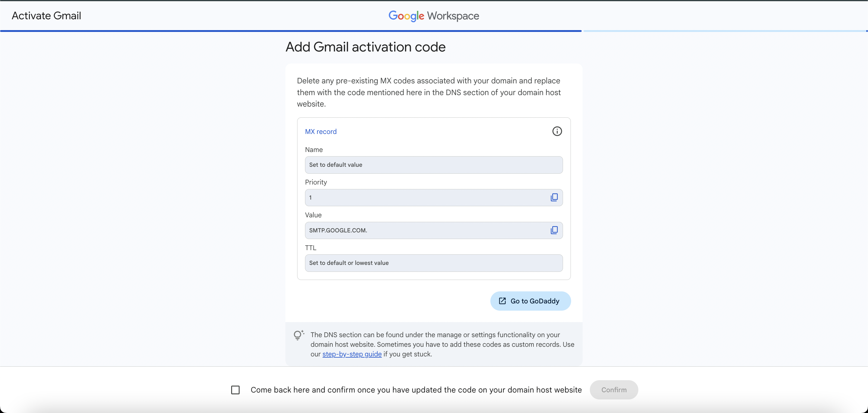This screenshot has width=868, height=413.
Task: Click inside the Priority field
Action: (425, 197)
